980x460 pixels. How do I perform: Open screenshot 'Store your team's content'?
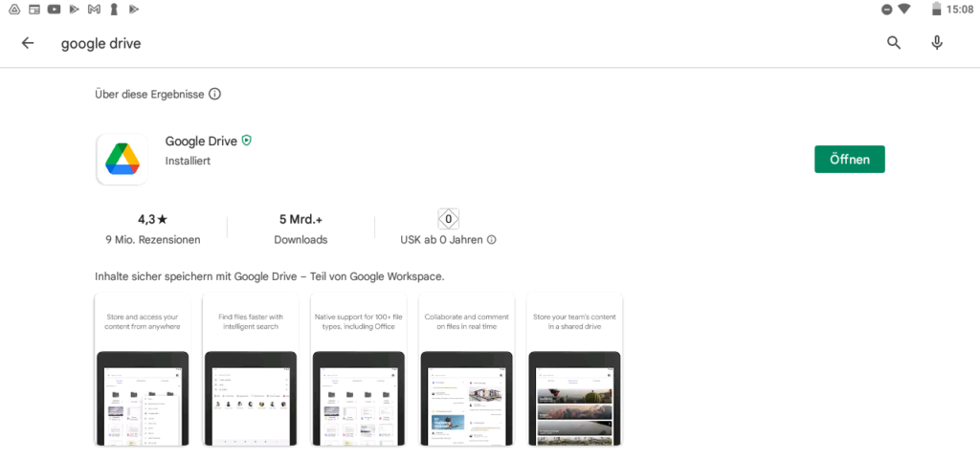tap(574, 369)
